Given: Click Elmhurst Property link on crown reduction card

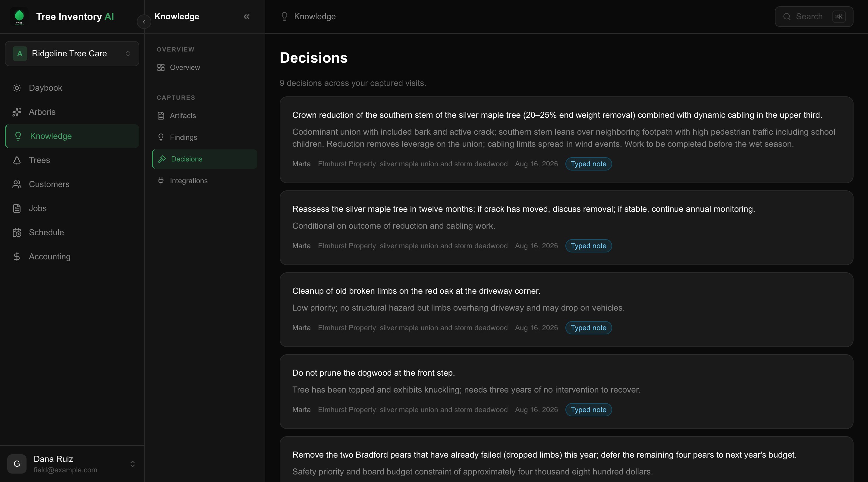Looking at the screenshot, I should point(412,164).
